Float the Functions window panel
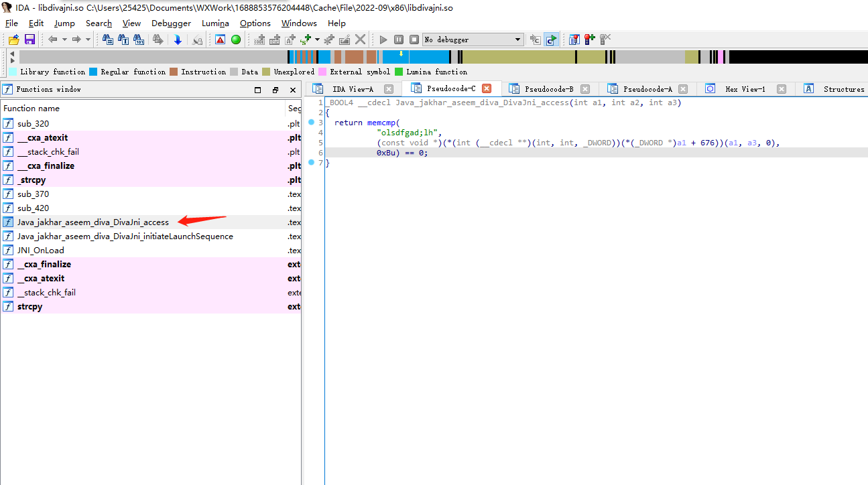The image size is (868, 485). pos(275,90)
